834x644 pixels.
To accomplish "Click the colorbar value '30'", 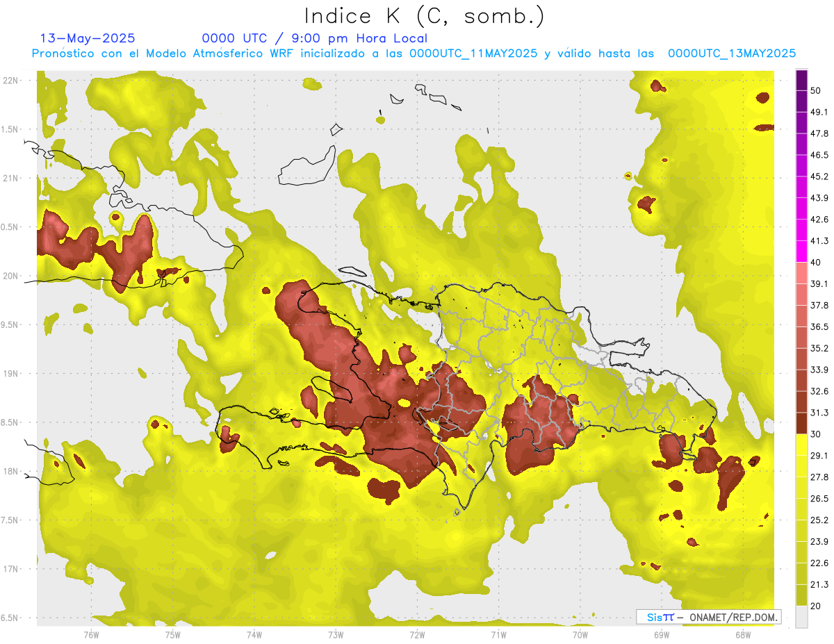I will pyautogui.click(x=815, y=434).
